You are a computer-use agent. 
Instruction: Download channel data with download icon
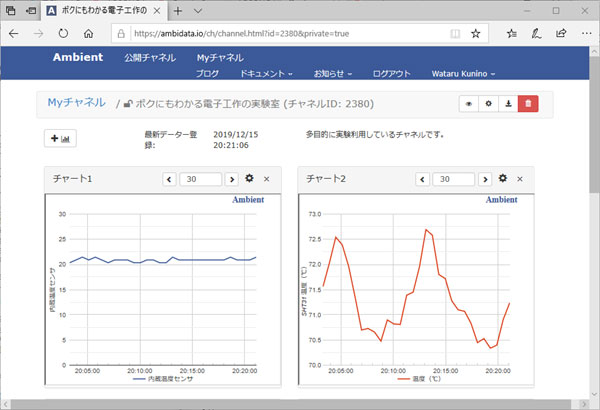point(509,104)
